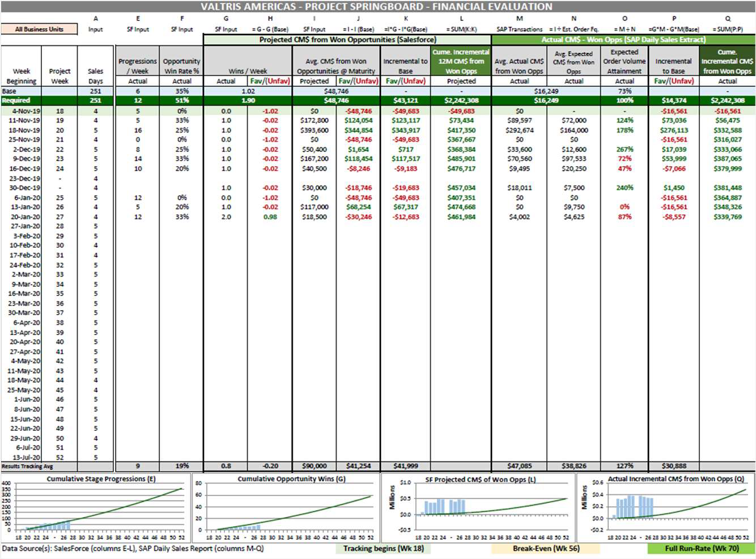Select the $90,000 results average cell

coord(315,466)
